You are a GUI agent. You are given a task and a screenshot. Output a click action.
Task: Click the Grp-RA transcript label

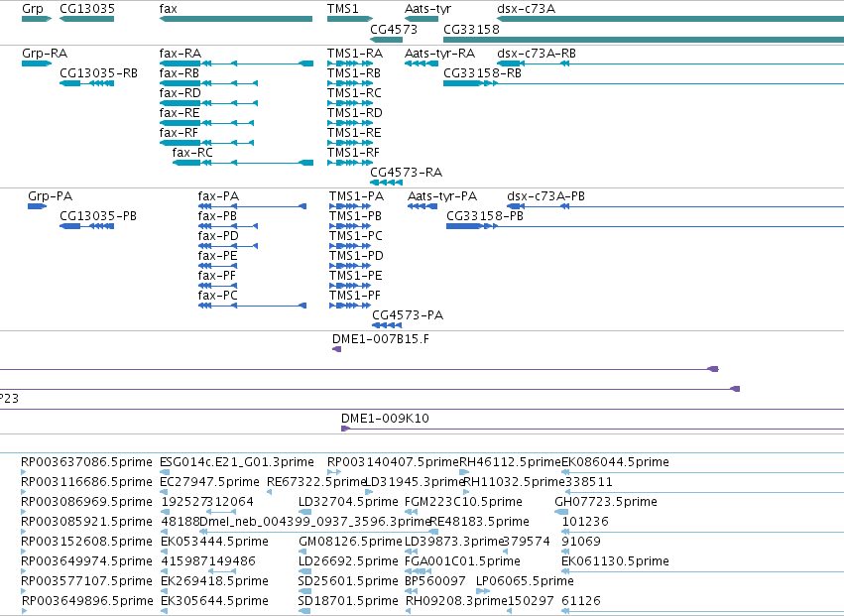click(x=45, y=54)
